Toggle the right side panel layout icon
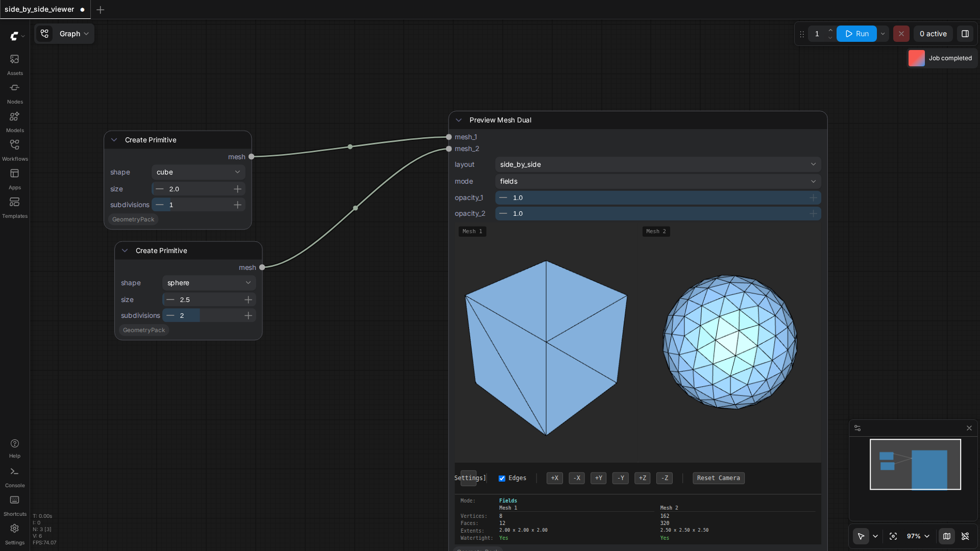 965,34
